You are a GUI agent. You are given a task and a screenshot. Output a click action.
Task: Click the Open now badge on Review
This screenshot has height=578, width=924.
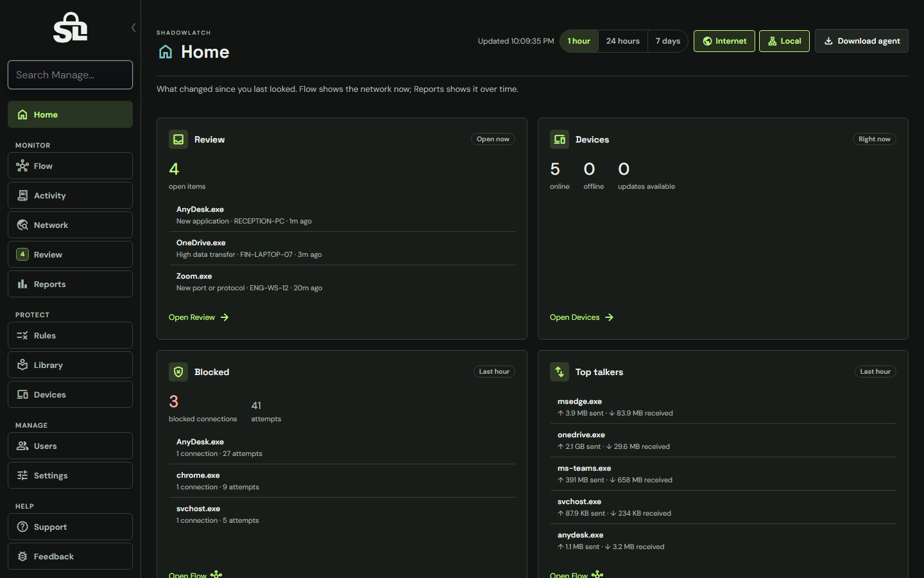pyautogui.click(x=493, y=139)
